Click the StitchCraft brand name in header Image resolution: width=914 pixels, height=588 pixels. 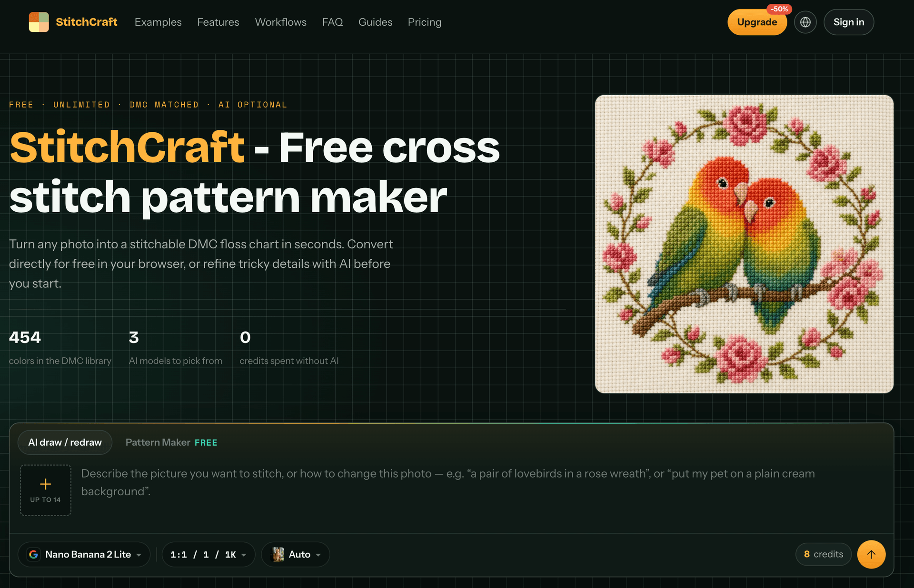tap(87, 22)
